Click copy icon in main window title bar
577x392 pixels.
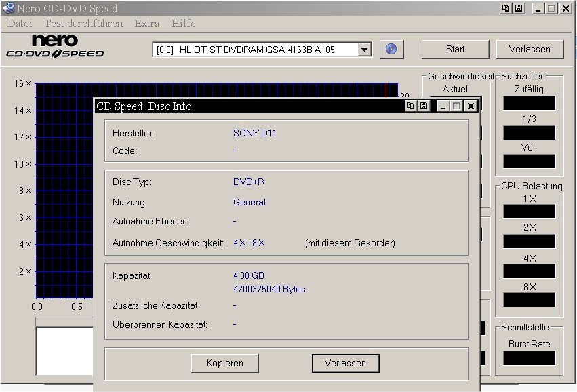coord(506,8)
